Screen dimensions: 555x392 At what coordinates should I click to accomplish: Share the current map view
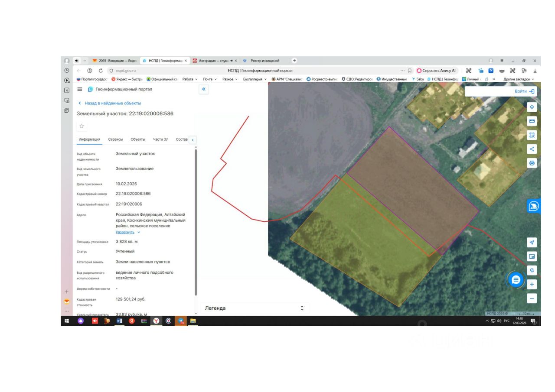(532, 149)
